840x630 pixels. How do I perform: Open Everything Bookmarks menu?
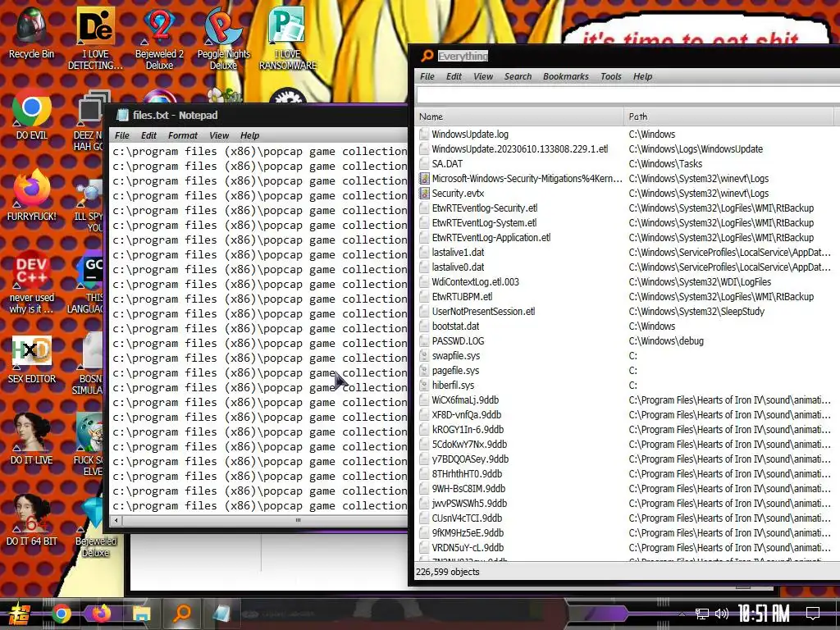566,76
